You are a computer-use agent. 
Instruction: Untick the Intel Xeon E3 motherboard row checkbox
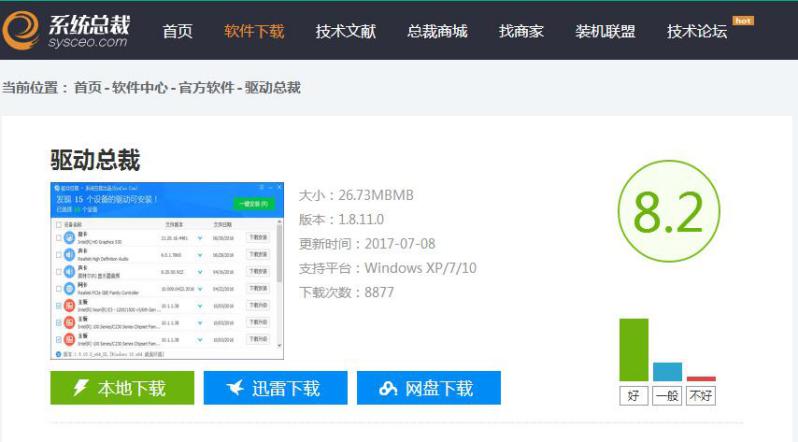tap(59, 306)
